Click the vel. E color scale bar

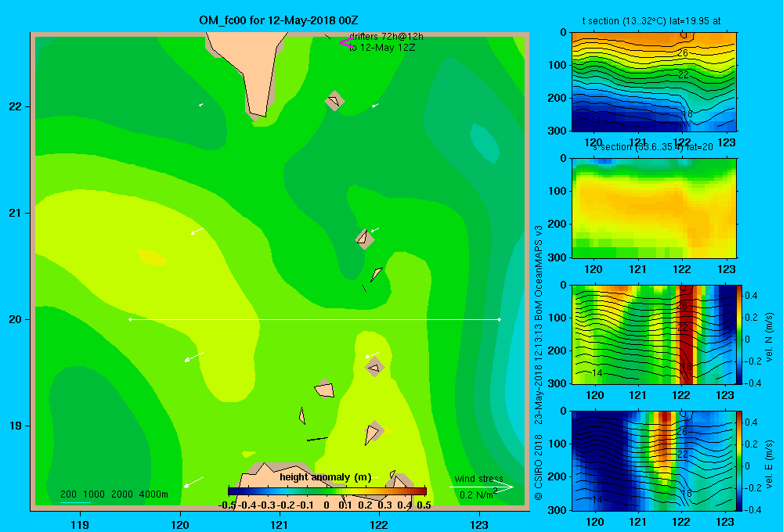[x=740, y=461]
